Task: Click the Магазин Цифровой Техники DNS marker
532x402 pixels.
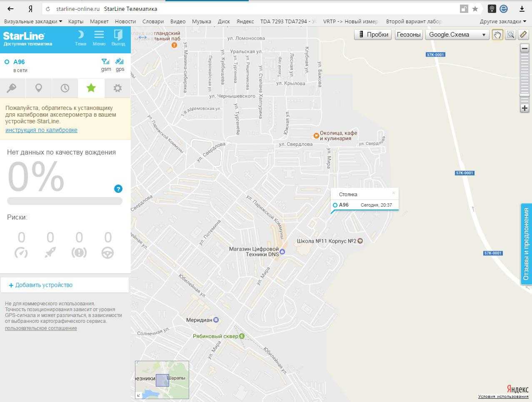Action: pos(282,252)
